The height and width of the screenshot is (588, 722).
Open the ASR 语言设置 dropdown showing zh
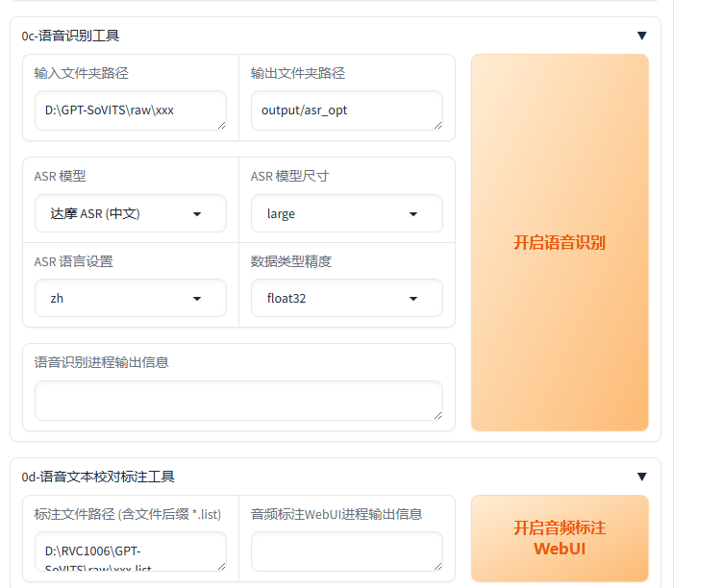click(131, 298)
